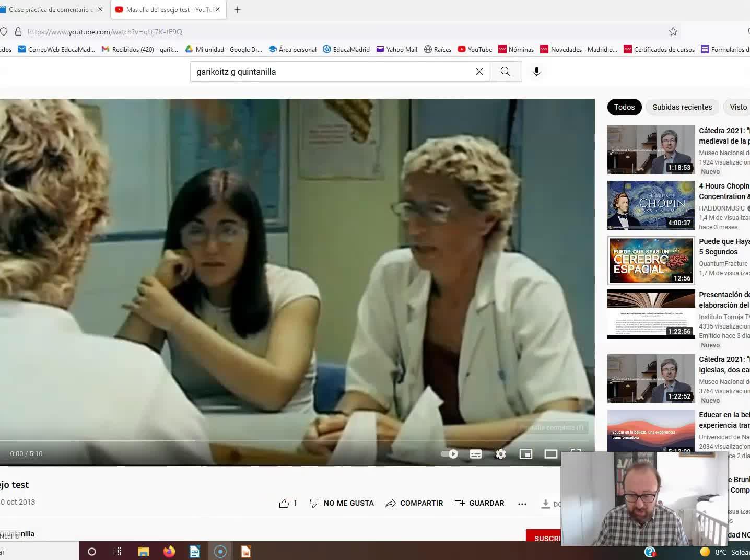The image size is (750, 560).
Task: Enable theater mode view
Action: pos(551,454)
